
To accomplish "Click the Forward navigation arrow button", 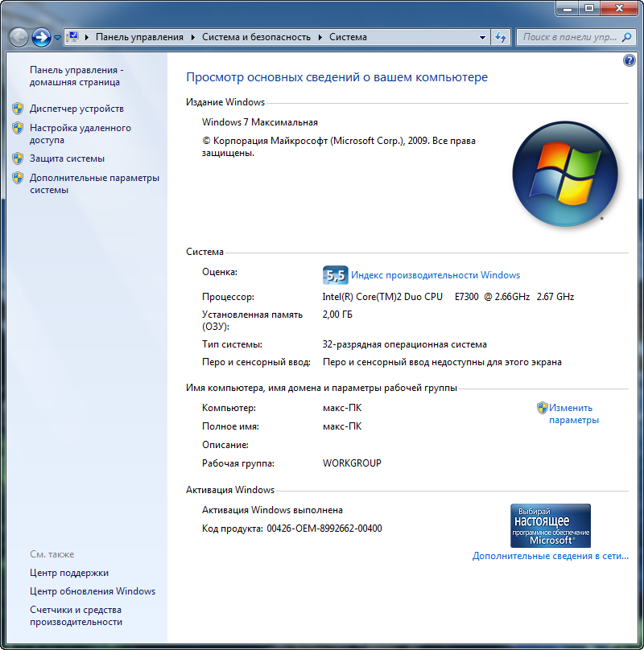I will pyautogui.click(x=42, y=37).
